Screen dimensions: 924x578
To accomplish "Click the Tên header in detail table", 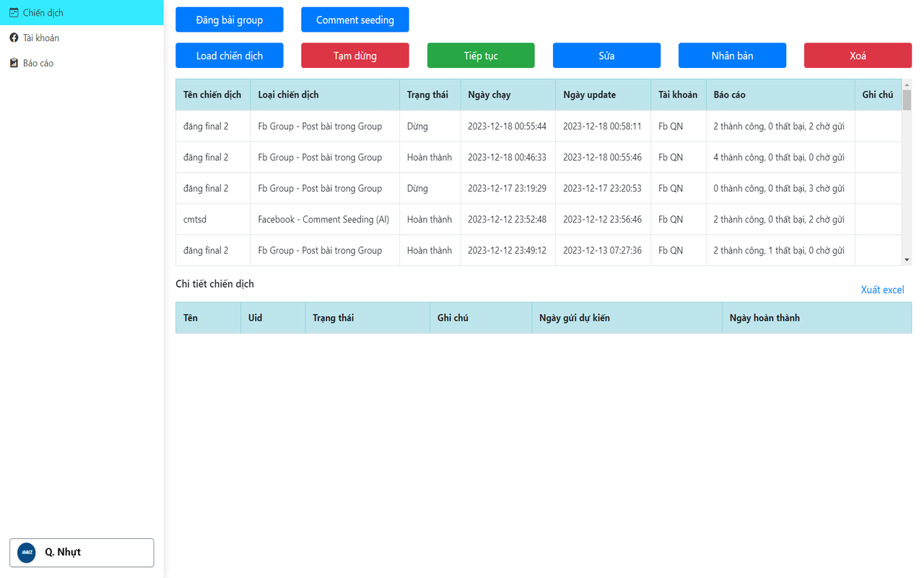I will (x=208, y=318).
